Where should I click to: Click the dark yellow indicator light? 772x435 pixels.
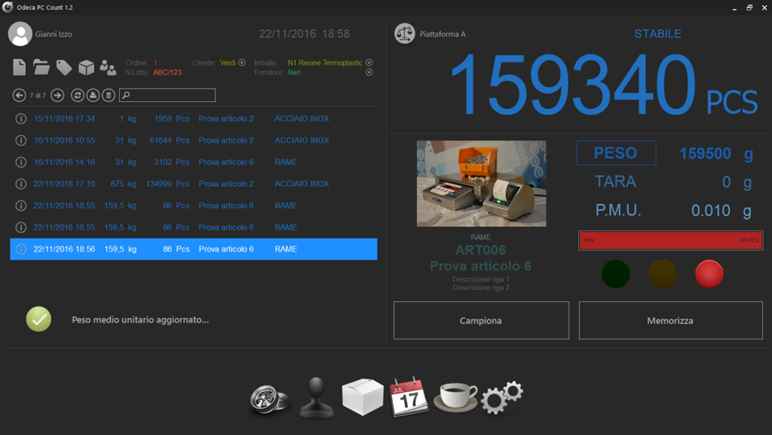tap(662, 274)
